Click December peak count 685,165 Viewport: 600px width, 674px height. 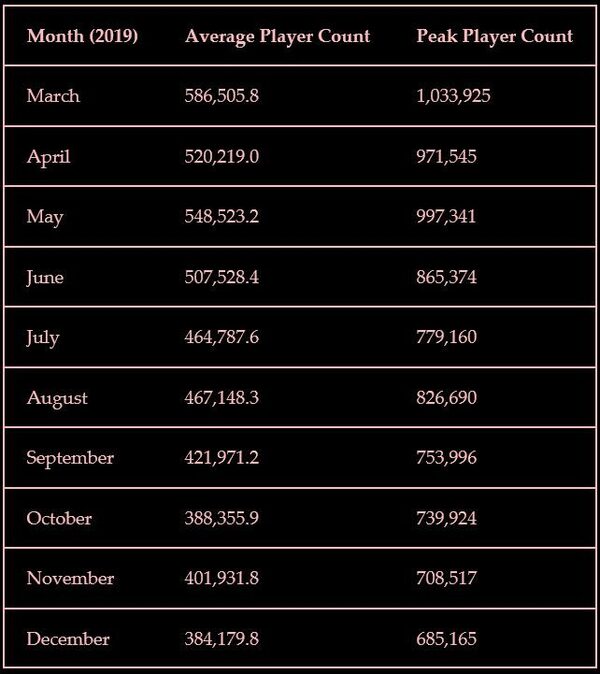click(446, 639)
